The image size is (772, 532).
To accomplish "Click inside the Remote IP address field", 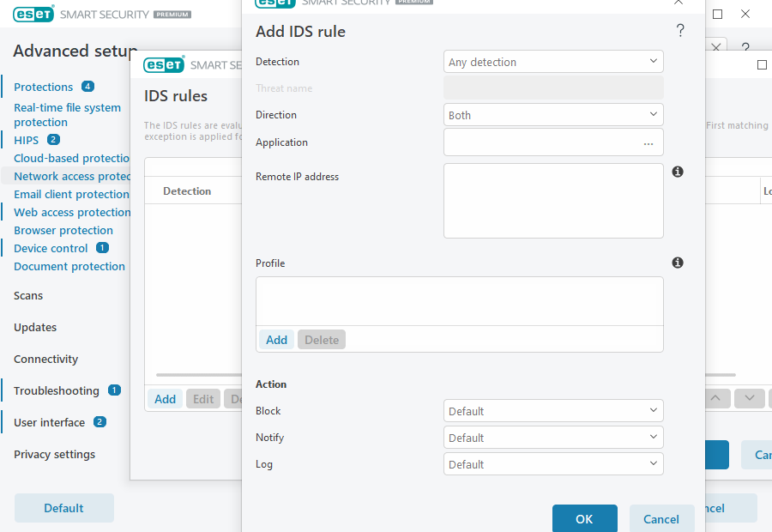I will (552, 200).
